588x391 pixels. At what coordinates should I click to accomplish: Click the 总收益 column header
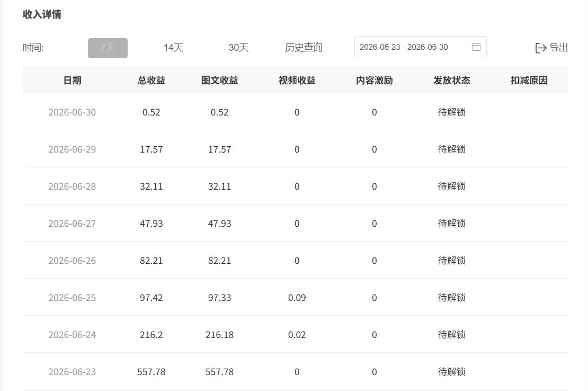click(152, 80)
